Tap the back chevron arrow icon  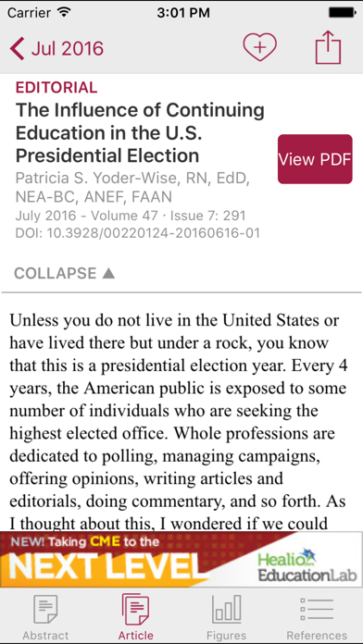(17, 48)
